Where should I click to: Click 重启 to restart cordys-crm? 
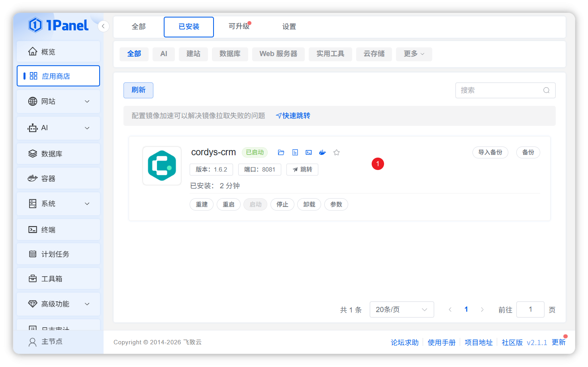pos(229,205)
